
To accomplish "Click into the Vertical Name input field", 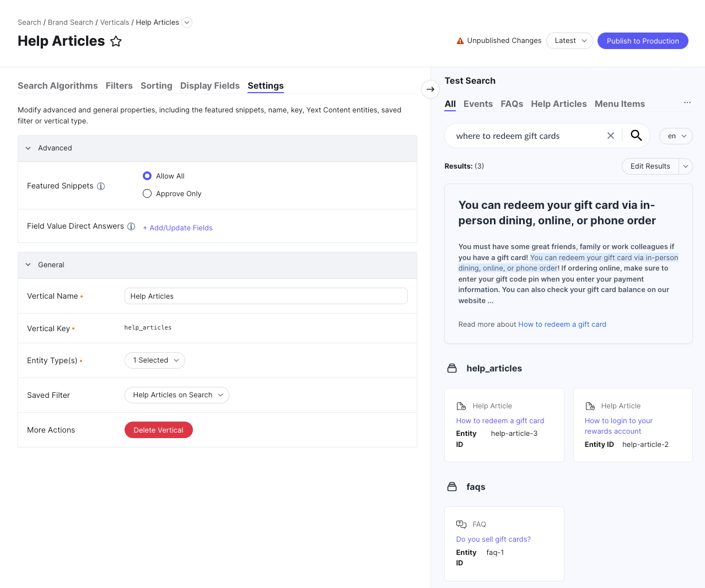I will pyautogui.click(x=266, y=296).
